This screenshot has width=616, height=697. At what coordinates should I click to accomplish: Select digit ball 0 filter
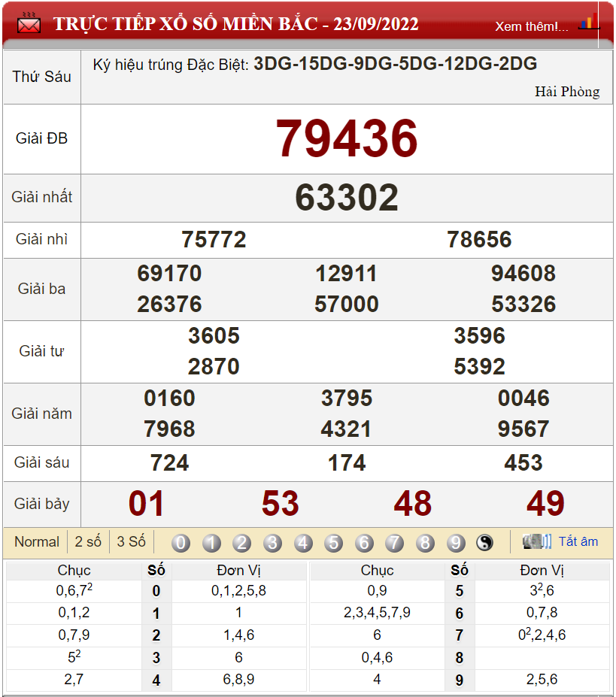click(181, 543)
